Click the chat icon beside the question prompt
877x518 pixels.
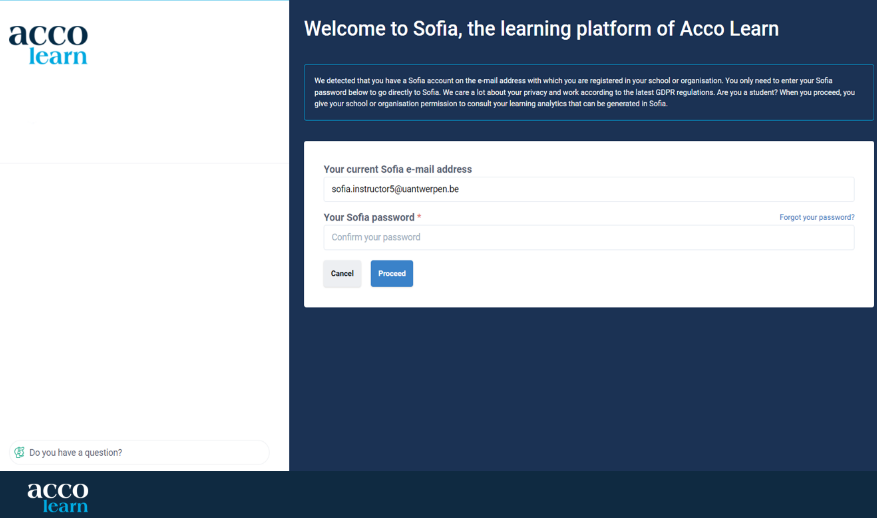pos(20,452)
